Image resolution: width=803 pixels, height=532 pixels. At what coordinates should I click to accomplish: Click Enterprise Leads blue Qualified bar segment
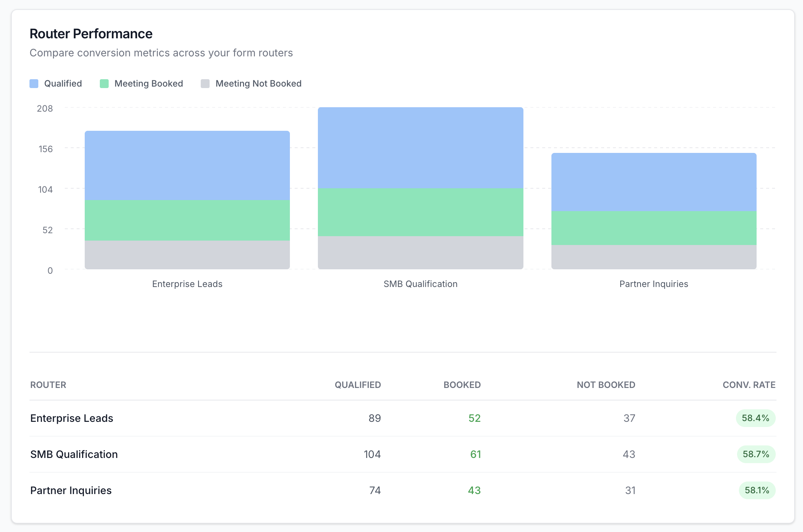click(x=187, y=165)
